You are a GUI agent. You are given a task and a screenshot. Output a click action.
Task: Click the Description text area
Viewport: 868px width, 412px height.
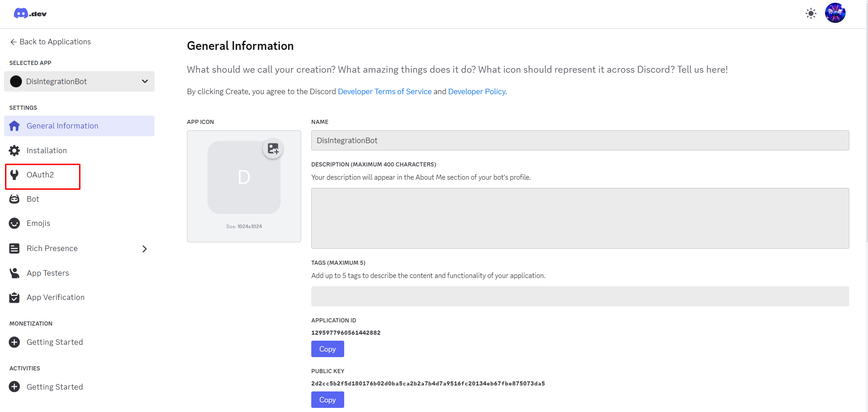pyautogui.click(x=580, y=218)
